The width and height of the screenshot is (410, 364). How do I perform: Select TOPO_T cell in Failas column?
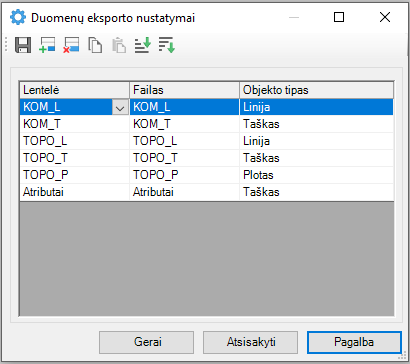pos(184,158)
